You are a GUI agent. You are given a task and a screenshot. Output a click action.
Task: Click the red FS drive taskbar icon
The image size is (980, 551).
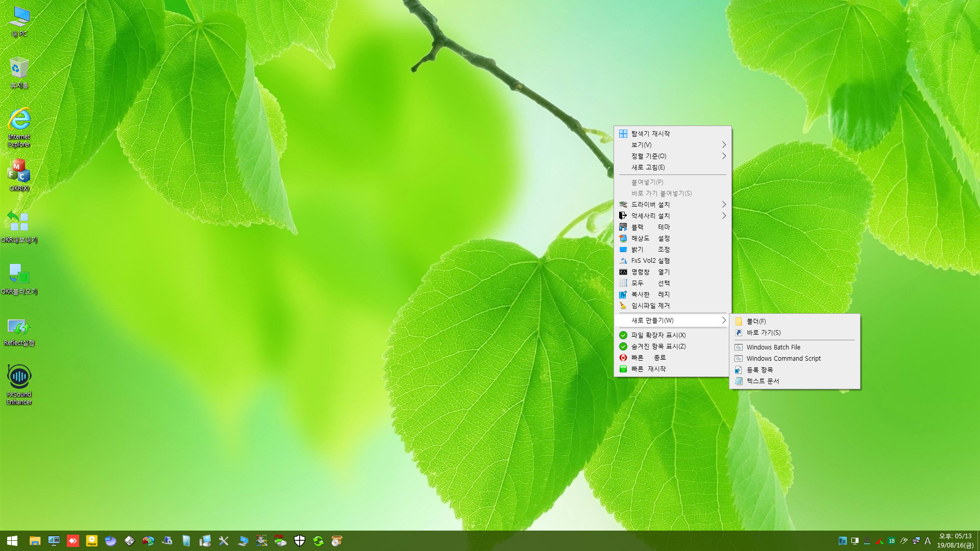(280, 541)
